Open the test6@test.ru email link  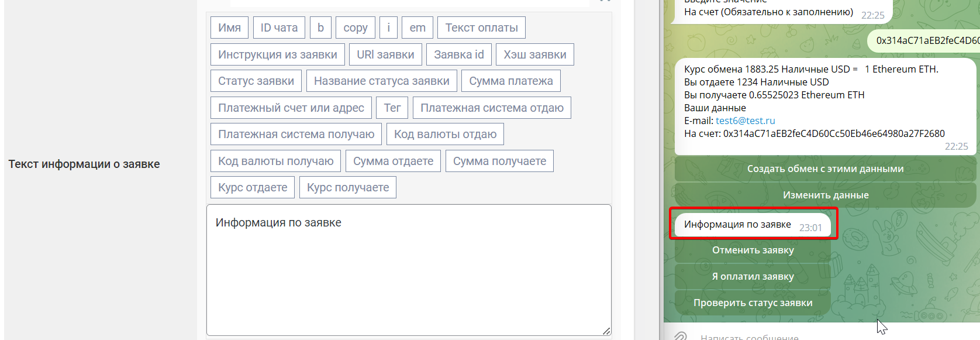point(745,121)
